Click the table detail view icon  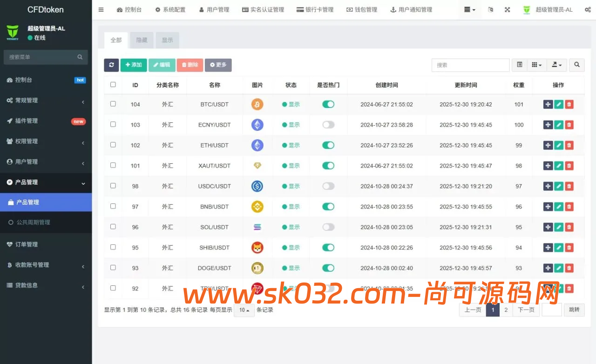519,65
